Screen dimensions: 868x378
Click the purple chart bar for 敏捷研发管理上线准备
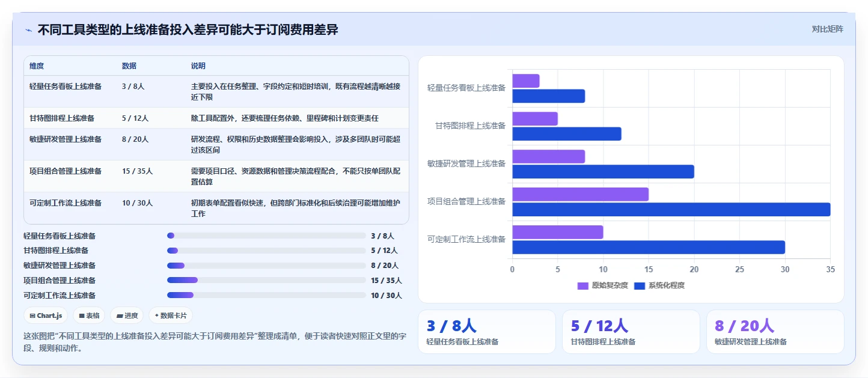(x=548, y=156)
